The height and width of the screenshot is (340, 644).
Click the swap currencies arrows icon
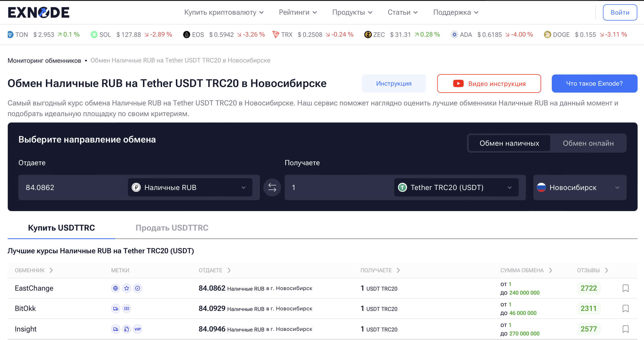(272, 187)
